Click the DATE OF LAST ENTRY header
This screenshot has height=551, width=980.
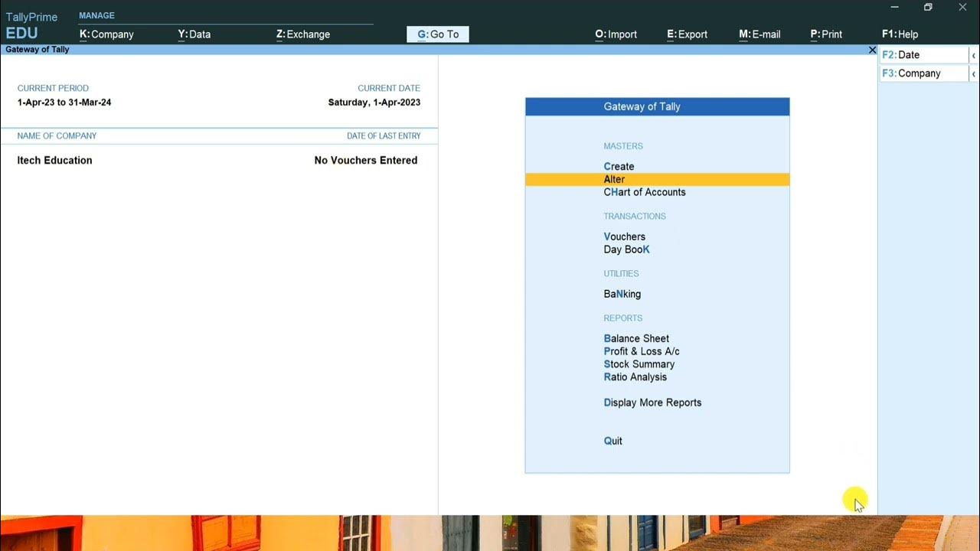[384, 135]
